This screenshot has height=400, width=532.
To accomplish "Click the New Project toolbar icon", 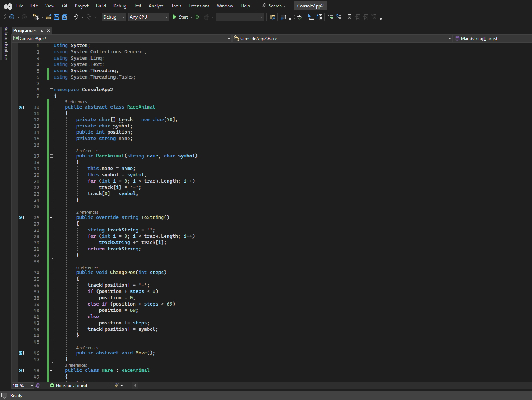I will click(36, 17).
